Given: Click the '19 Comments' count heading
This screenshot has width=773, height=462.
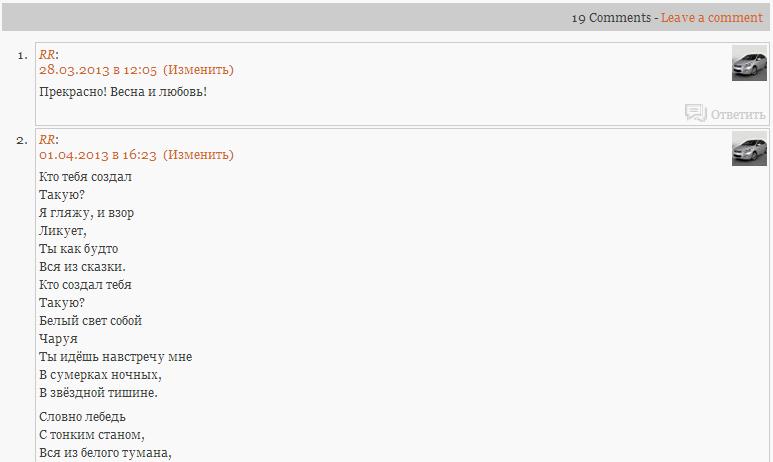Looking at the screenshot, I should coord(610,18).
